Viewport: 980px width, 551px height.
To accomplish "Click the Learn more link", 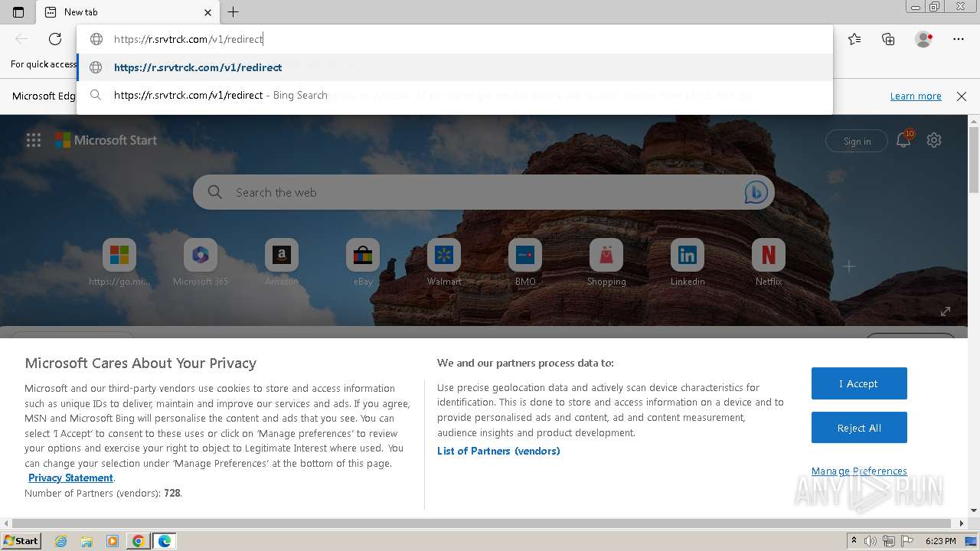I will pyautogui.click(x=916, y=96).
